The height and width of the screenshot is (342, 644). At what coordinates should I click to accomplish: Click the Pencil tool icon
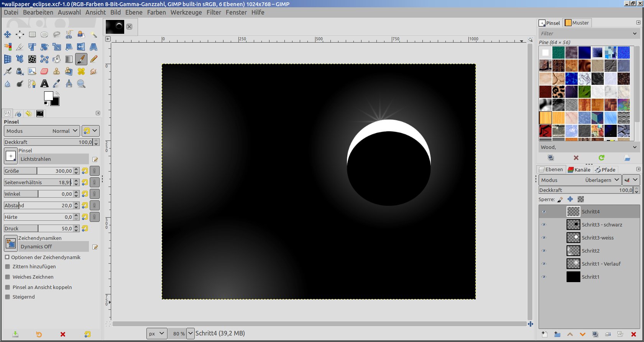point(94,59)
